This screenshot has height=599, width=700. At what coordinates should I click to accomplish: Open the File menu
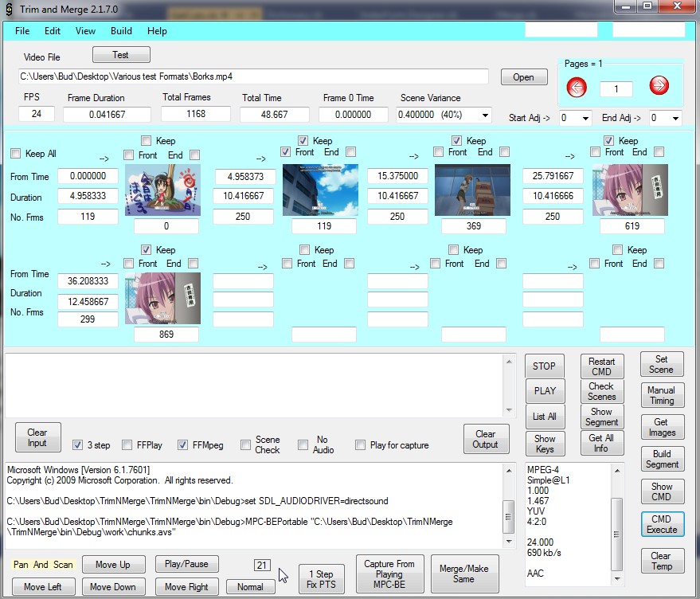click(x=22, y=31)
